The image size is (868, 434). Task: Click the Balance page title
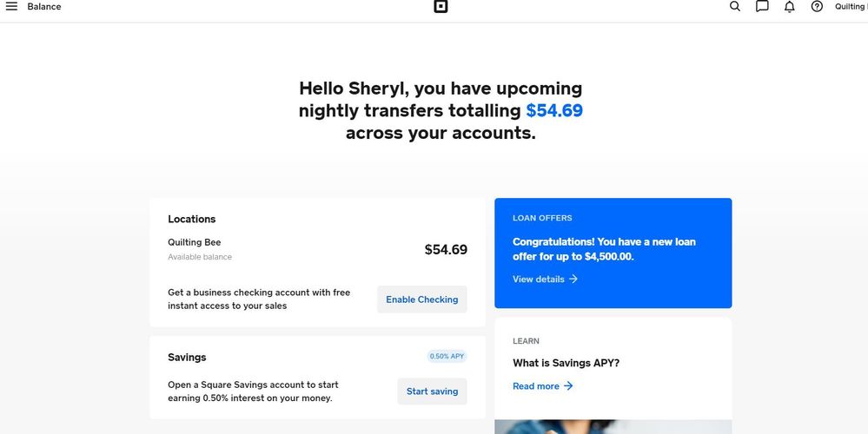tap(44, 7)
